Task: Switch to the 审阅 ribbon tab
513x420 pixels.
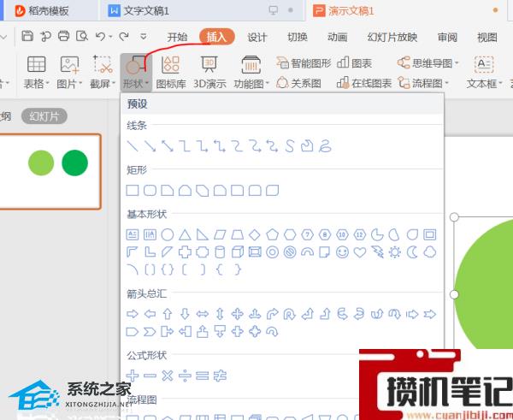Action: click(x=447, y=37)
